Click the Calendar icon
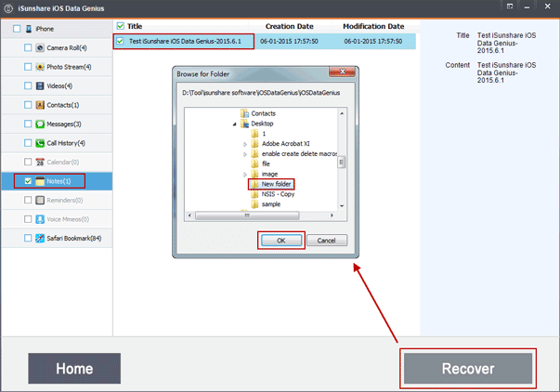The image size is (560, 392). point(40,162)
